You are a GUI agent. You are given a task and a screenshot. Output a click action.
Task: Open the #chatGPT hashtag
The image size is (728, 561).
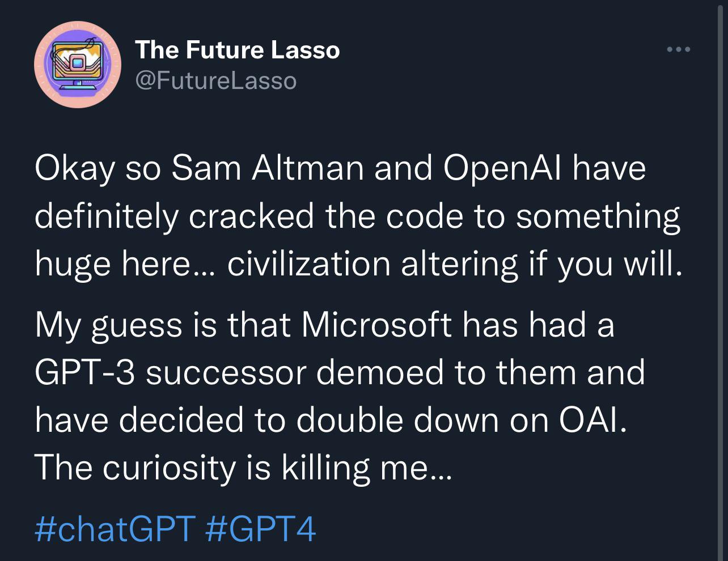(x=115, y=529)
